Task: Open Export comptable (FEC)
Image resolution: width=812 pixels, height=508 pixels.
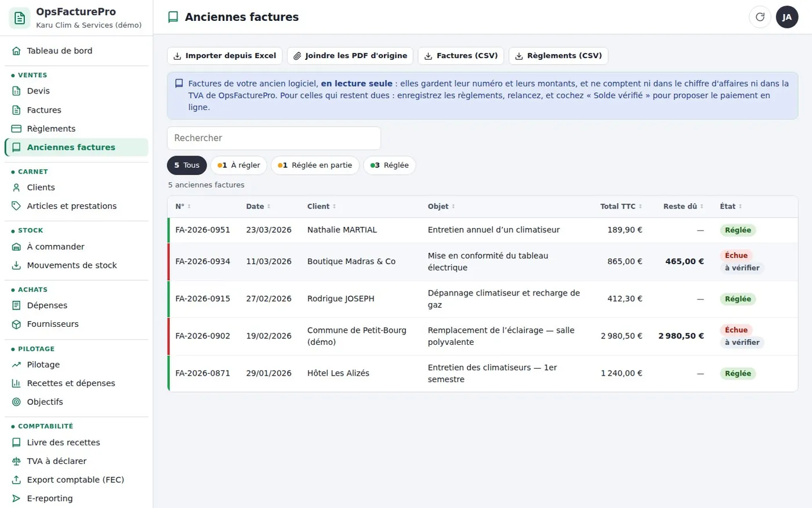Action: [77, 480]
